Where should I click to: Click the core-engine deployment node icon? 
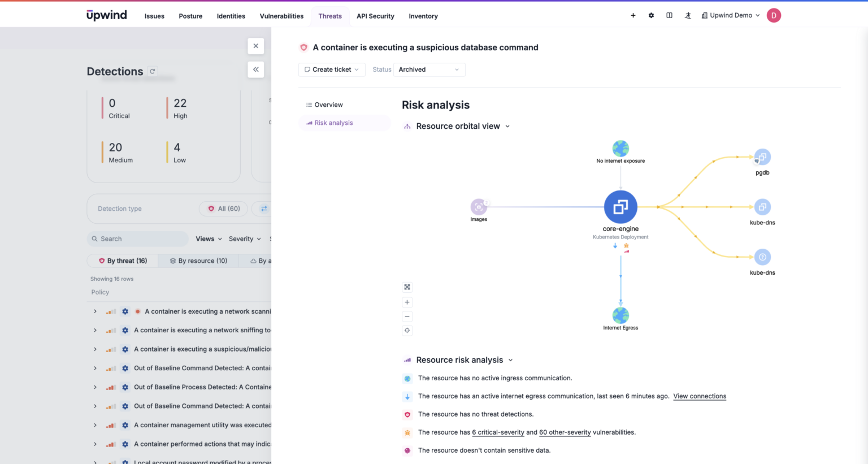point(620,207)
